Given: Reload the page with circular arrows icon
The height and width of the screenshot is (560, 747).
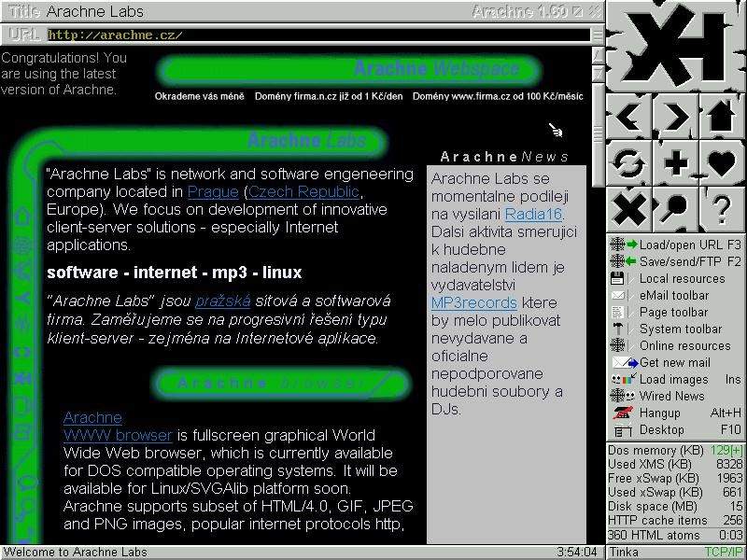Looking at the screenshot, I should click(x=628, y=162).
